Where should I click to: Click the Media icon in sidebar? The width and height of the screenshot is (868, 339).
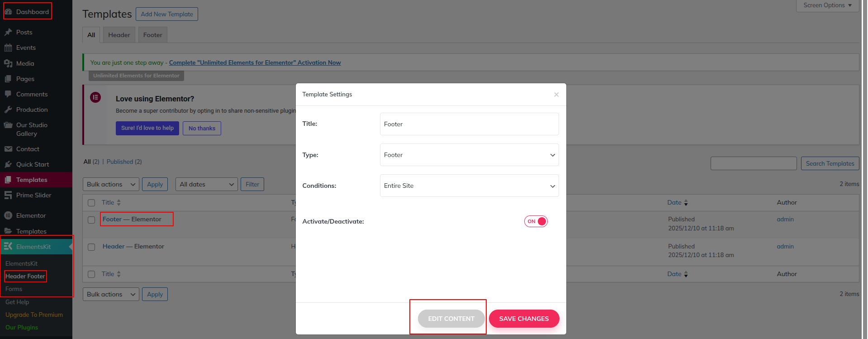pos(8,63)
